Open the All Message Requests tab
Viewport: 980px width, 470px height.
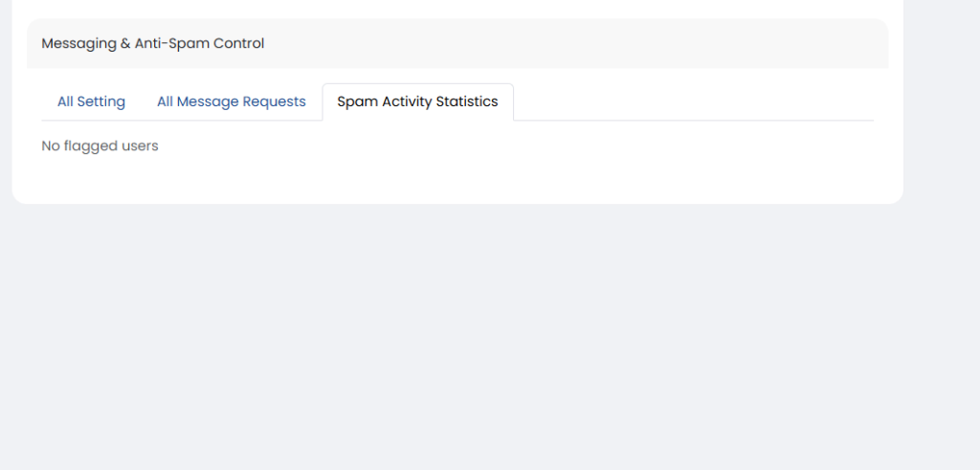click(232, 101)
